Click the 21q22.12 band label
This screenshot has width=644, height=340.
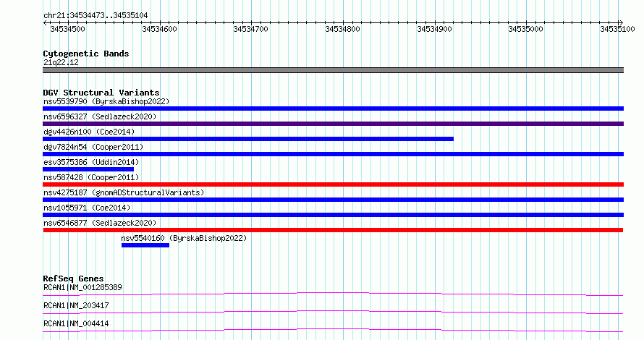61,62
